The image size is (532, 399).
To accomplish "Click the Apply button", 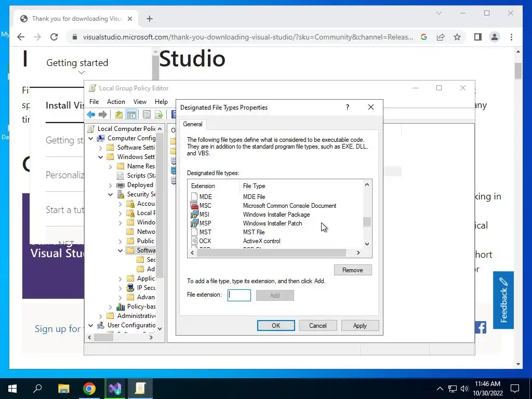I will 360,325.
